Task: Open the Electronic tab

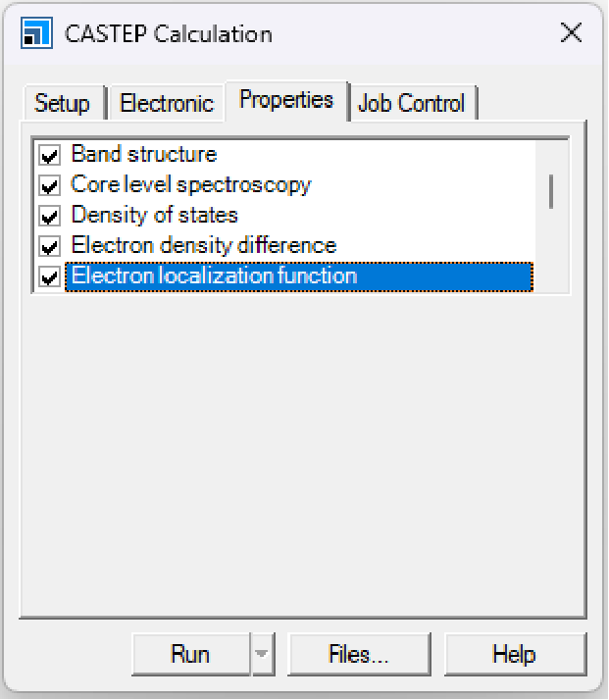Action: (x=166, y=103)
